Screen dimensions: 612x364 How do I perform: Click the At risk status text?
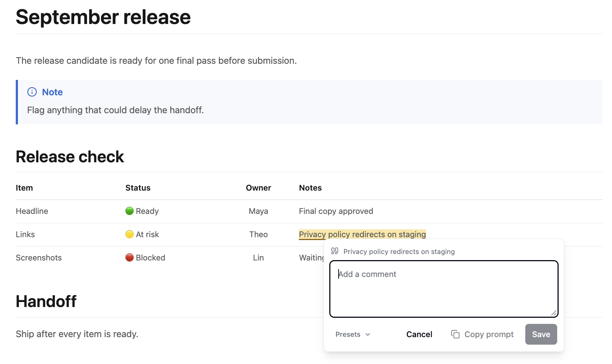tap(147, 234)
